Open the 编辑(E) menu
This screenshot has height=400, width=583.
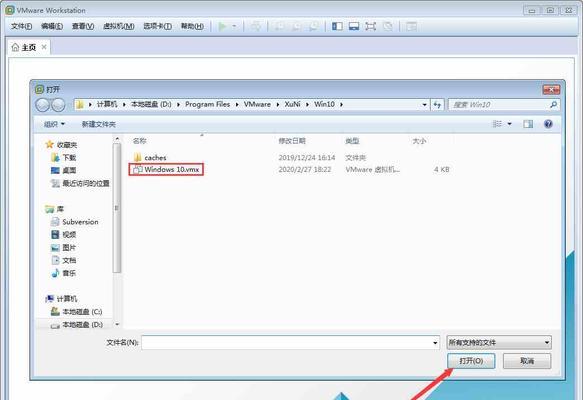(52, 26)
